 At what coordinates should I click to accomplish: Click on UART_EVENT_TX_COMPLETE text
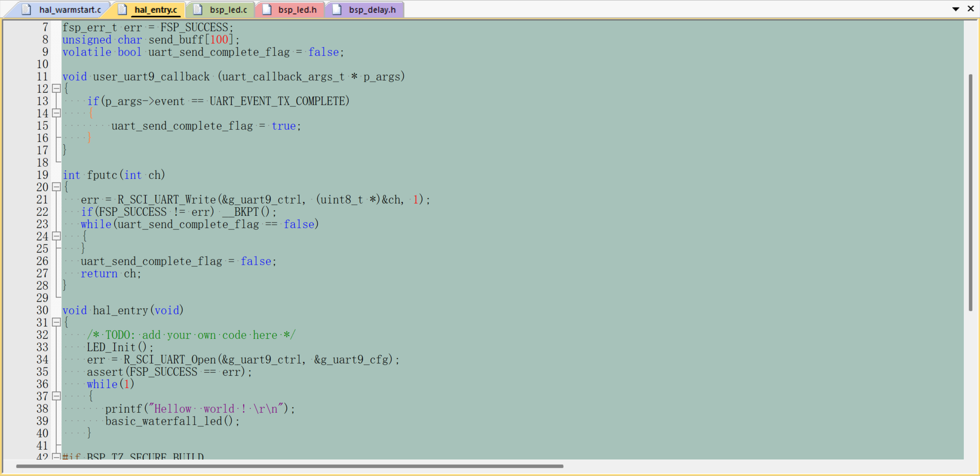(x=278, y=101)
